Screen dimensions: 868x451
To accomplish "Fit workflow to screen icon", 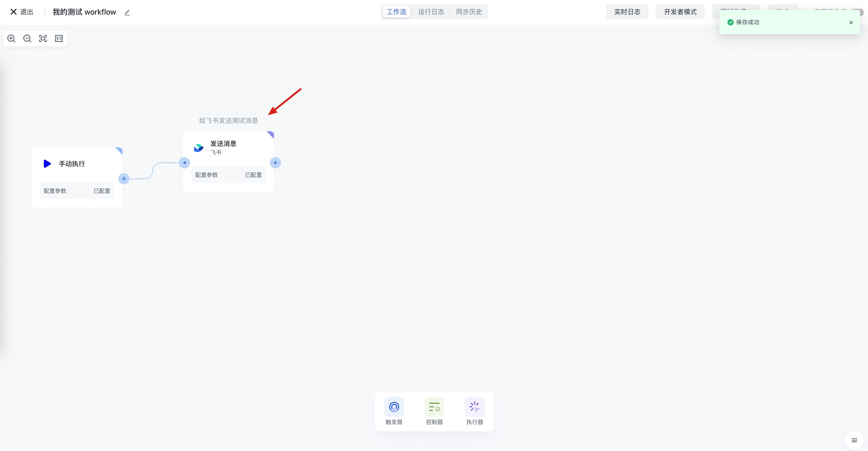I will tap(43, 39).
